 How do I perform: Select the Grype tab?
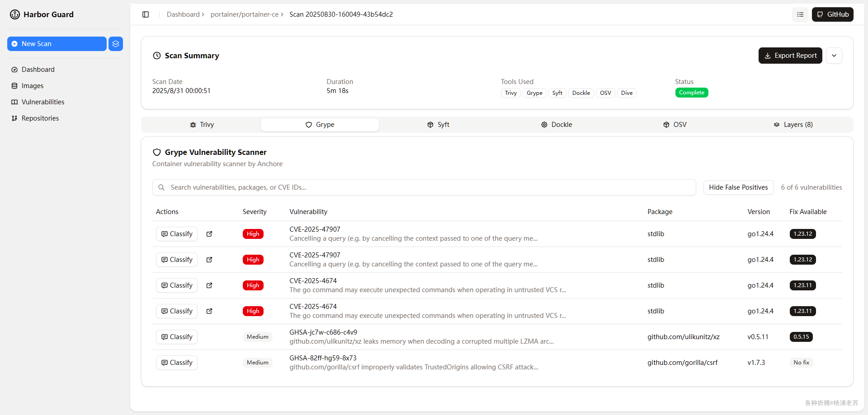pos(320,125)
